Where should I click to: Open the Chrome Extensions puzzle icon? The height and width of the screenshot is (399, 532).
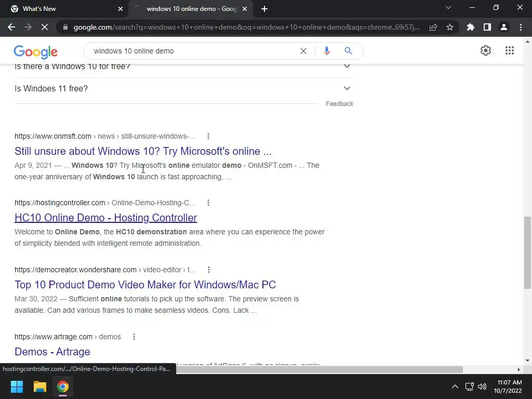click(471, 27)
